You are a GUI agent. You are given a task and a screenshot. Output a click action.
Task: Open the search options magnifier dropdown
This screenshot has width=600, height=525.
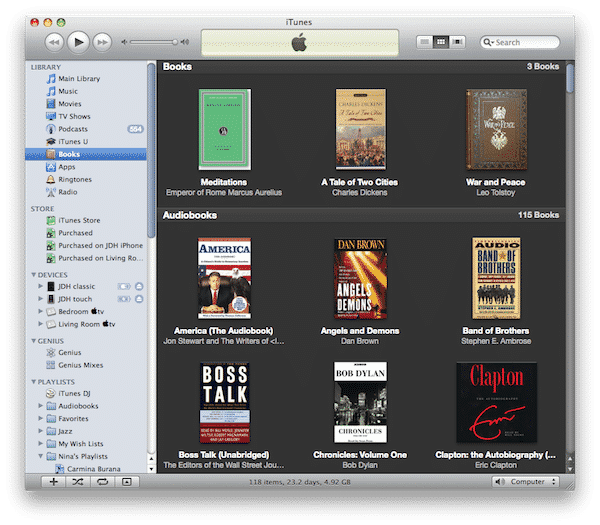(488, 42)
